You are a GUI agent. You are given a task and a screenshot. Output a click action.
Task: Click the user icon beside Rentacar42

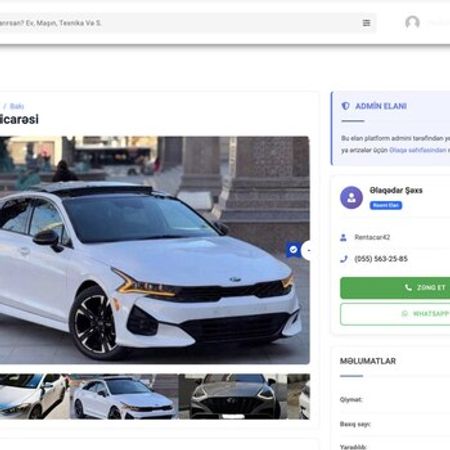pyautogui.click(x=343, y=237)
